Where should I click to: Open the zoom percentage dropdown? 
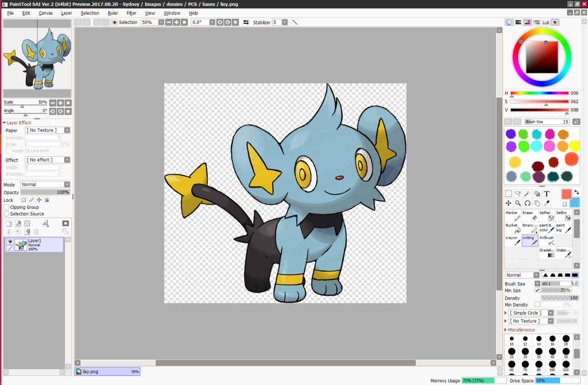[161, 22]
